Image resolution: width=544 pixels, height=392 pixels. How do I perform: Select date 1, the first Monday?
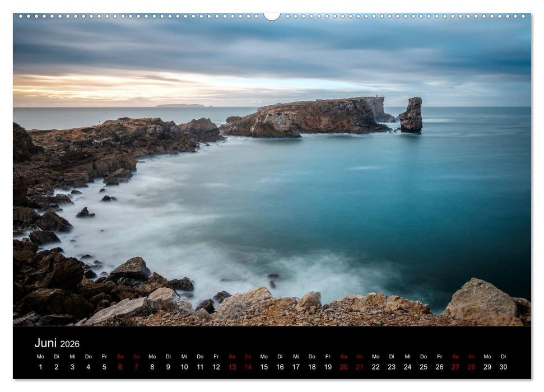coord(40,368)
